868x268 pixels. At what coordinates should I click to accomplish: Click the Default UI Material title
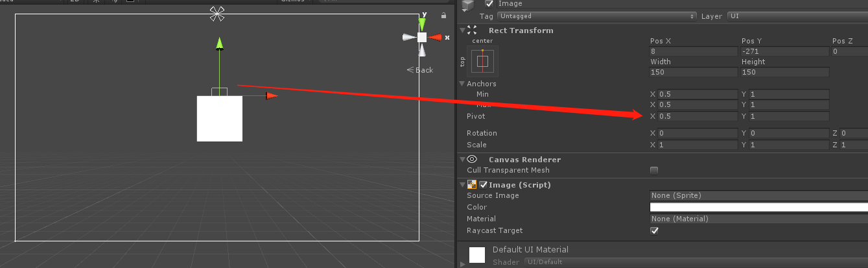coord(530,249)
